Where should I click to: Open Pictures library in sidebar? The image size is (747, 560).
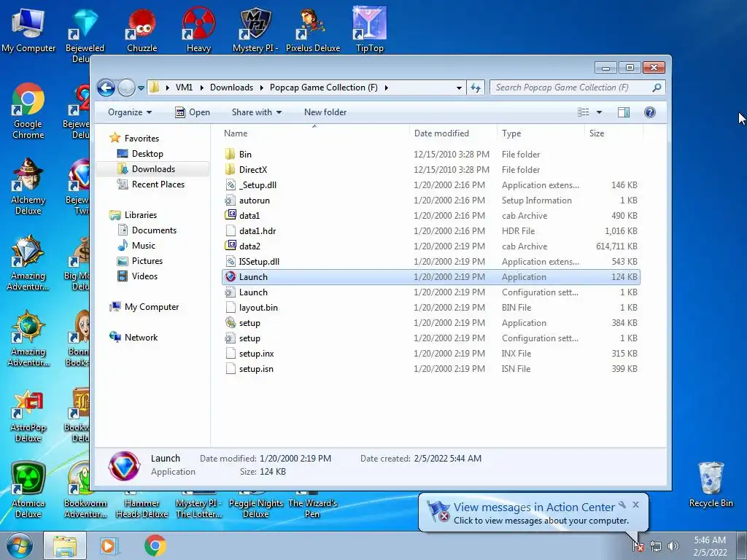pos(147,261)
